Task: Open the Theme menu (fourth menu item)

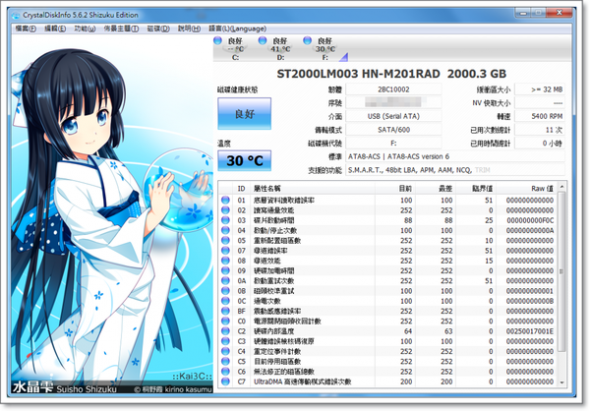Action: 121,29
